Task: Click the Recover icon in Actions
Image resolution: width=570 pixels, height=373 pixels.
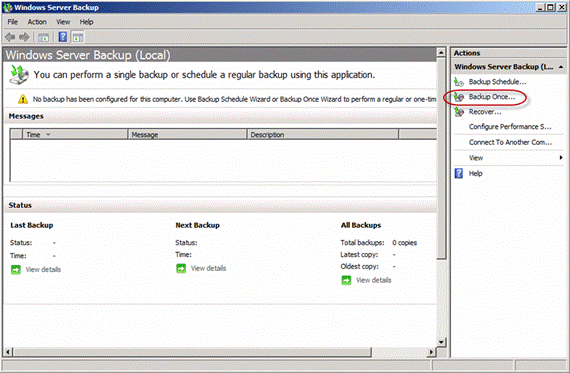Action: pyautogui.click(x=459, y=112)
